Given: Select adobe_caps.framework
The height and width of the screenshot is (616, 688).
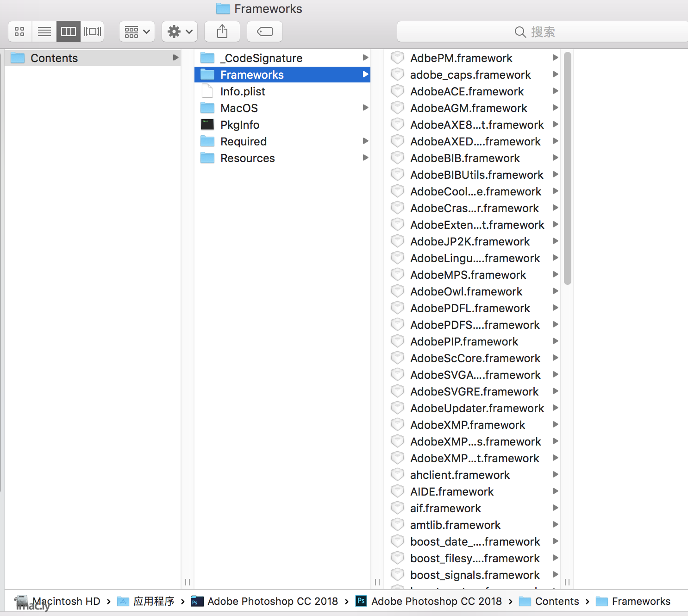Looking at the screenshot, I should 472,75.
